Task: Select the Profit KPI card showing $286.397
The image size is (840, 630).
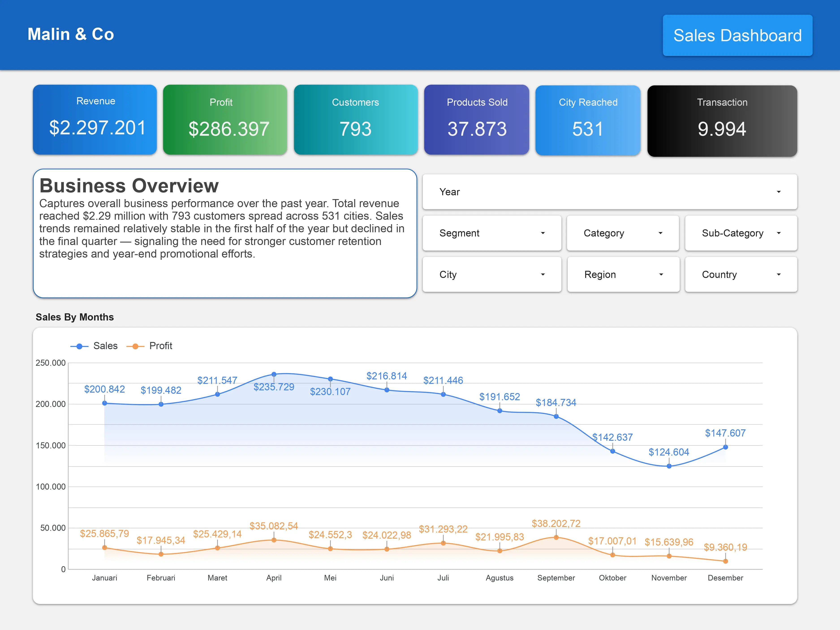Action: pyautogui.click(x=225, y=120)
